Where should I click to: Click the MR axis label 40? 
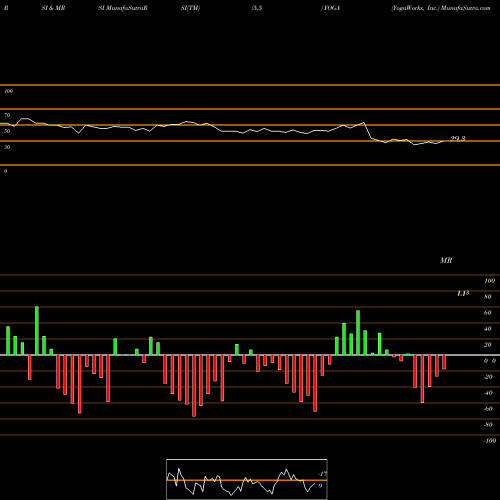[488, 329]
